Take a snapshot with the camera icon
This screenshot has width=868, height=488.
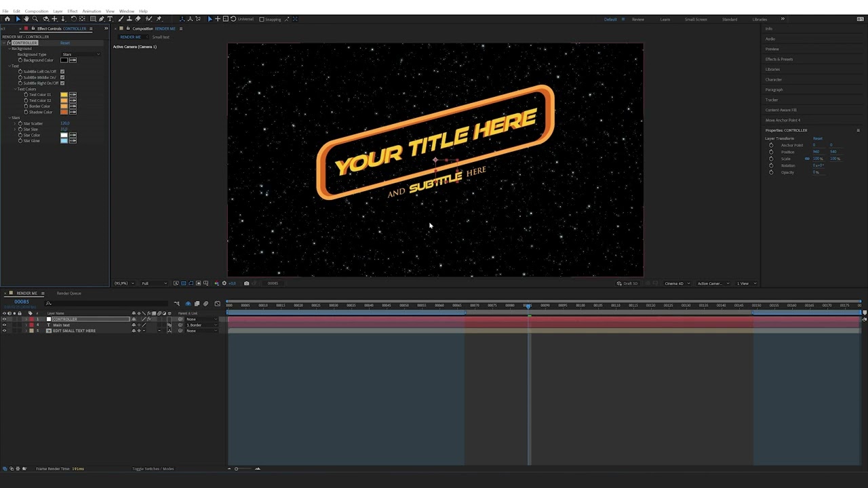pos(246,283)
